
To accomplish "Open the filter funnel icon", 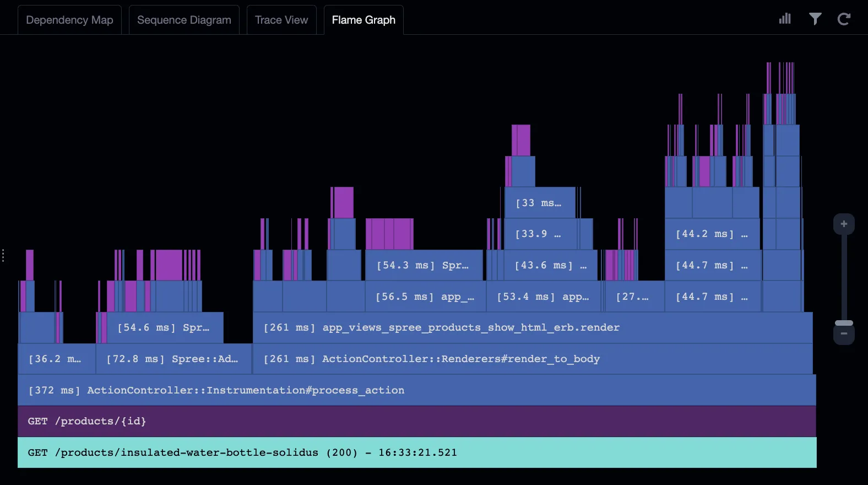I will tap(815, 19).
